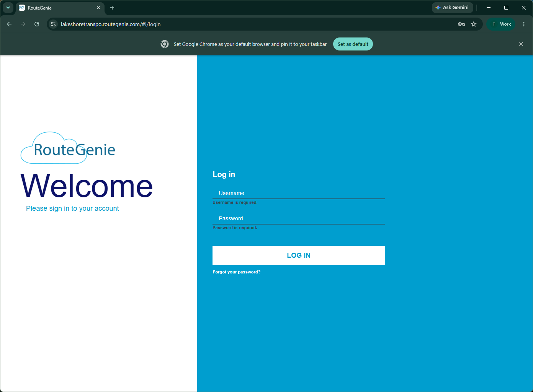This screenshot has height=392, width=533.
Task: Open the Work profile menu
Action: tap(501, 24)
